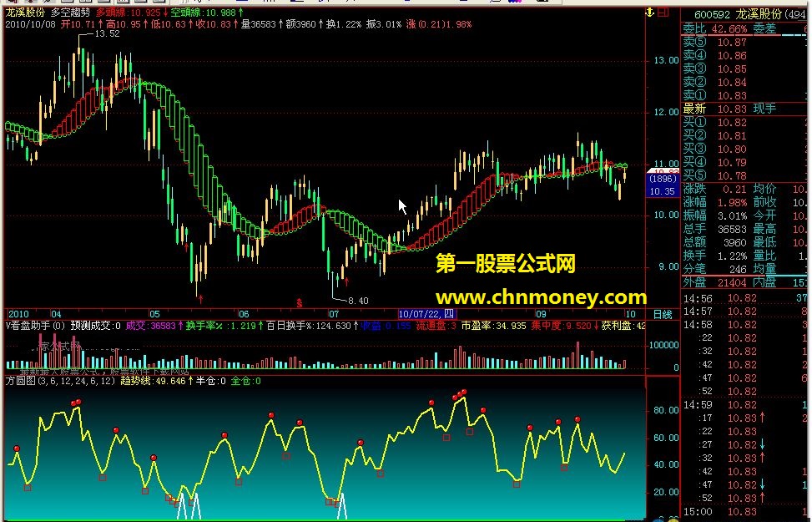Click the 2010/10/08 date in the header
Screen dimensions: 812x522
30,24
